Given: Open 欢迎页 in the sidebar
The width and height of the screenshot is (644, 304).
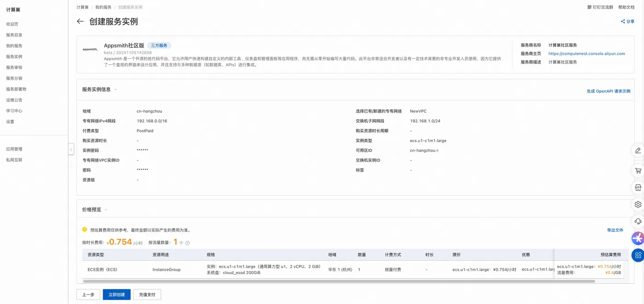Looking at the screenshot, I should [x=12, y=24].
